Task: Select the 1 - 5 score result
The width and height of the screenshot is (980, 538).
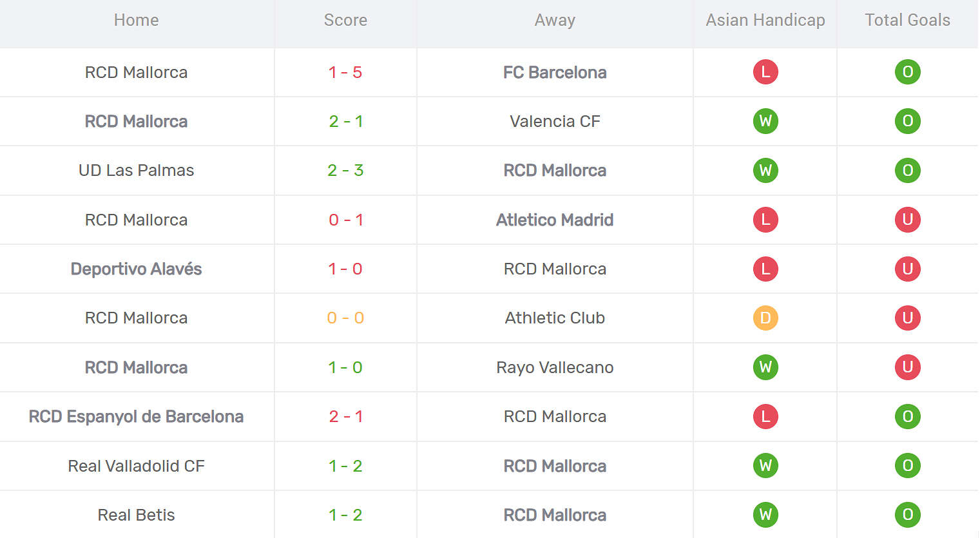Action: coord(345,72)
